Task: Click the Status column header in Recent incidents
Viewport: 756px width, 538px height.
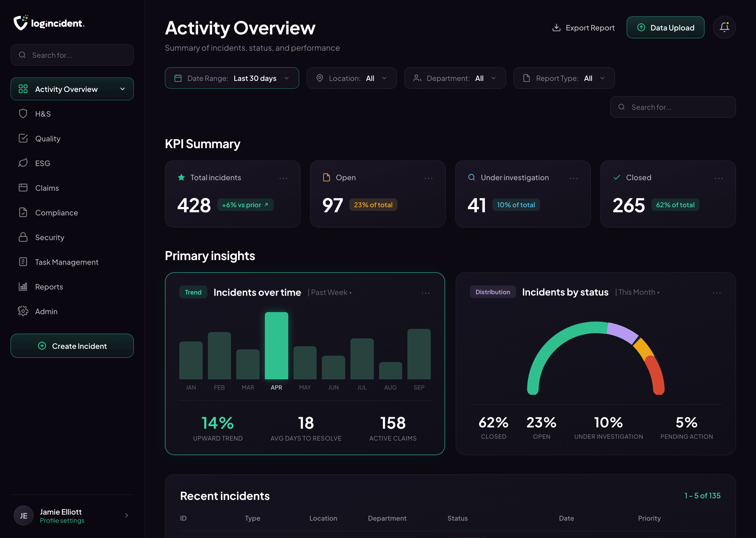Action: [458, 518]
